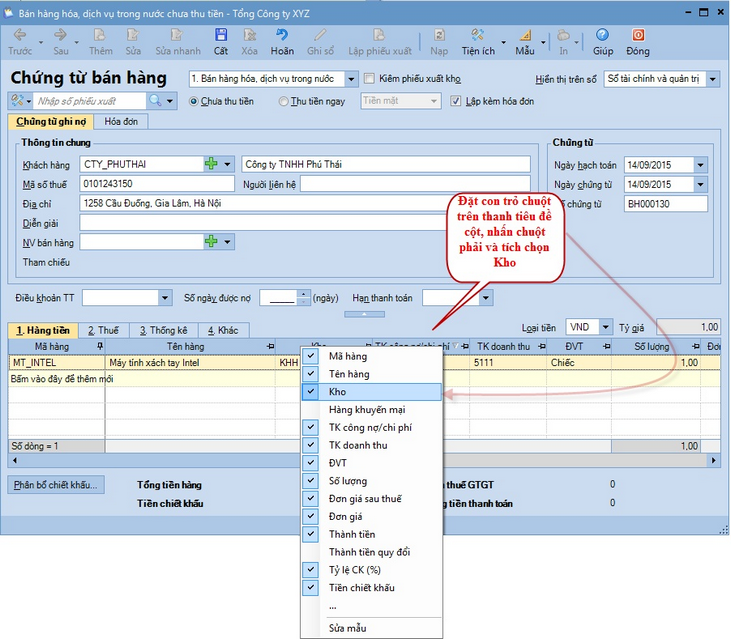This screenshot has height=639, width=731.
Task: Click the more columns ellipsis entry
Action: point(372,606)
